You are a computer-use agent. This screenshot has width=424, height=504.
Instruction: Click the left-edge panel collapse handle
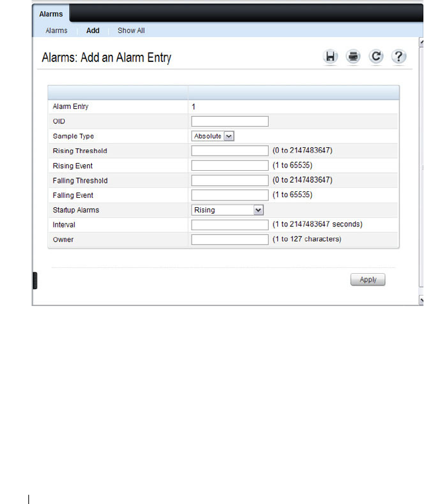[35, 280]
